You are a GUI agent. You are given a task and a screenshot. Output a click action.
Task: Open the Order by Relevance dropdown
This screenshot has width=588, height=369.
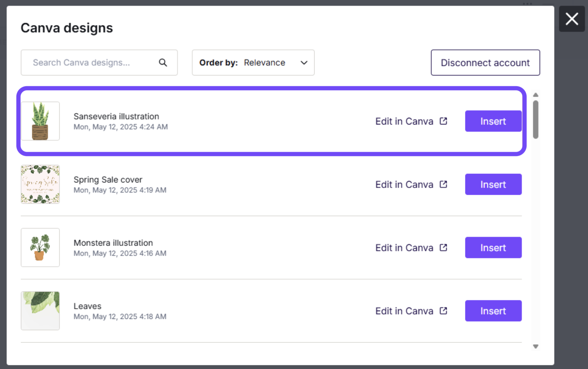point(253,62)
